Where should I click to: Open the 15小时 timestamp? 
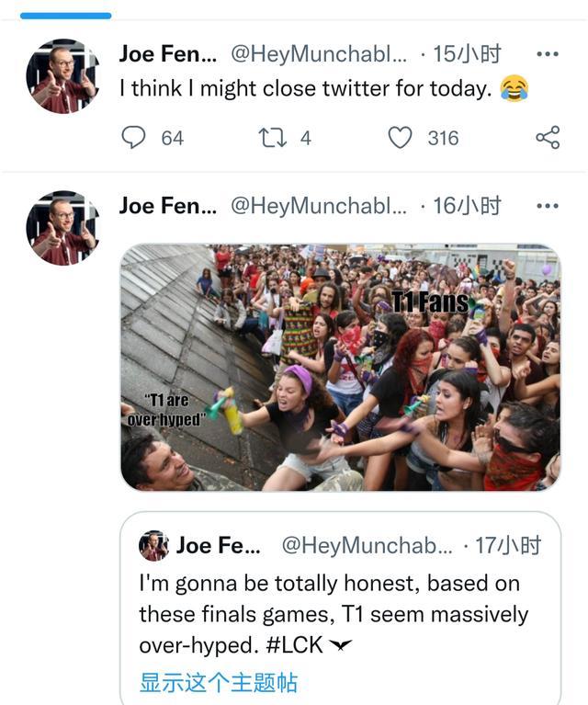[467, 54]
